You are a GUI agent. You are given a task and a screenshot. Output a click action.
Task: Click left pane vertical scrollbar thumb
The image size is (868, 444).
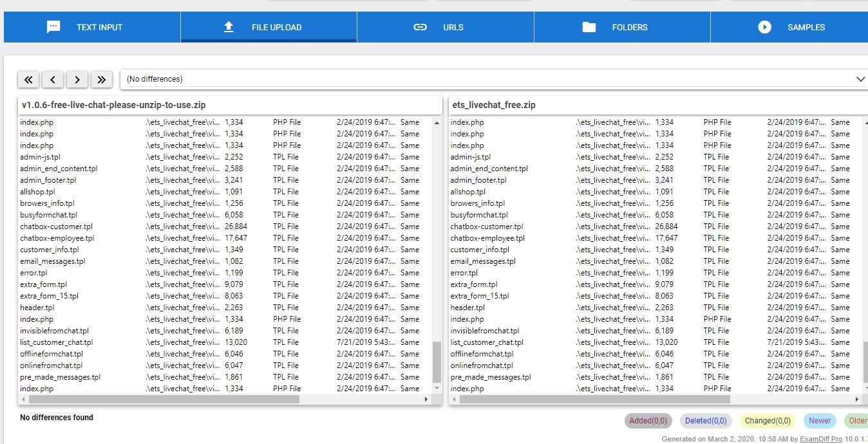point(437,362)
